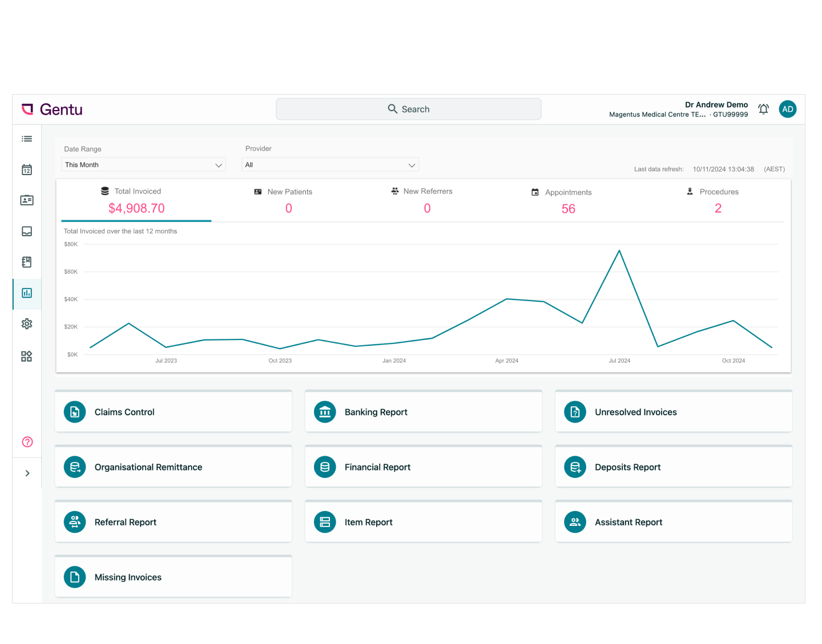Open the Claims Control report
822x644 pixels.
coord(174,412)
